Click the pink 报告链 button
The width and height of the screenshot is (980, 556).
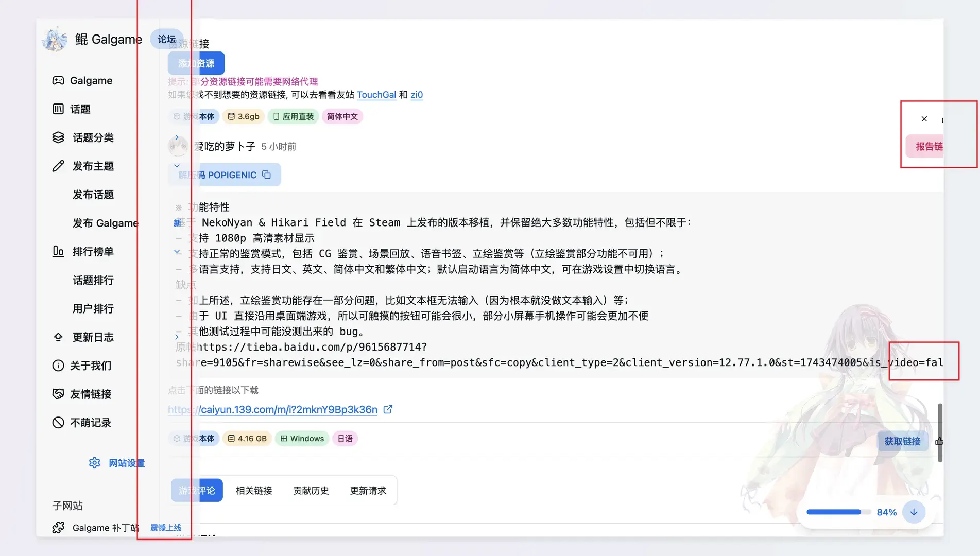926,146
